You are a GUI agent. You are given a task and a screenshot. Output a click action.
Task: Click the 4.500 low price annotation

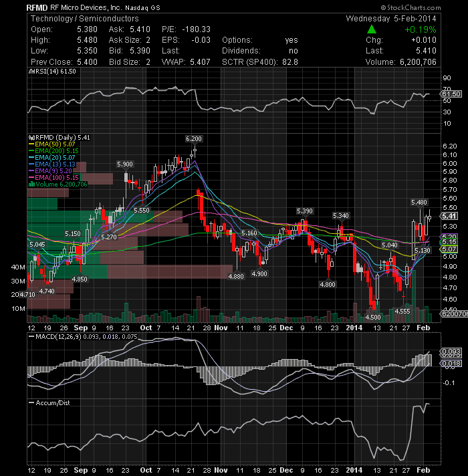(x=373, y=318)
